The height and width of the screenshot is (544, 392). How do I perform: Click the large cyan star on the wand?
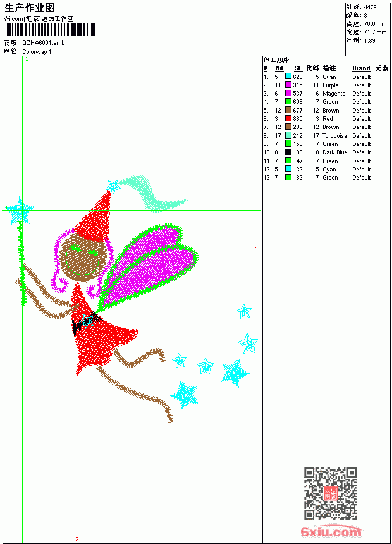20,210
